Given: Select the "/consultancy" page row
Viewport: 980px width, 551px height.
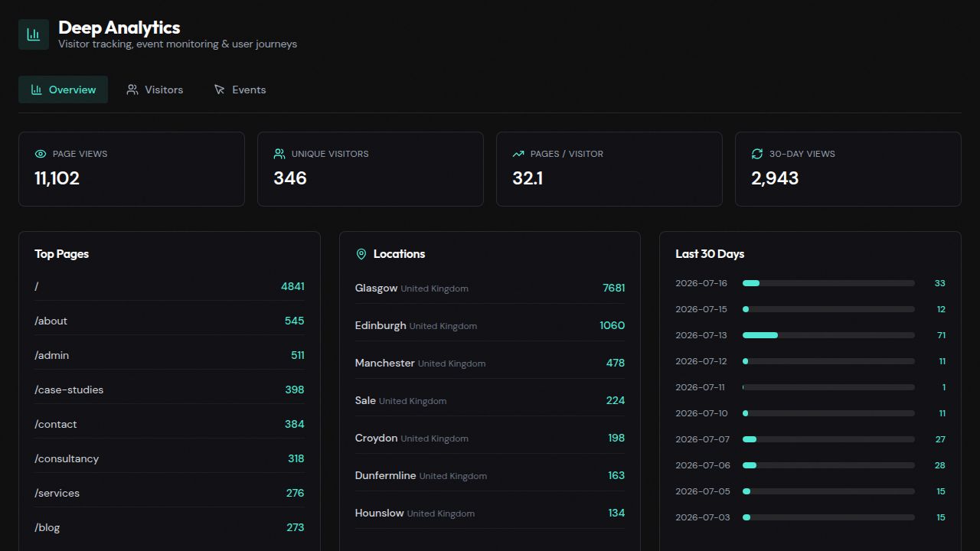Looking at the screenshot, I should [x=169, y=458].
